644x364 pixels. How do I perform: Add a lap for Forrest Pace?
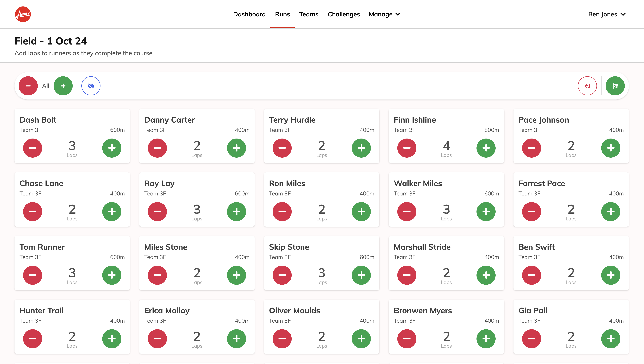tap(611, 212)
